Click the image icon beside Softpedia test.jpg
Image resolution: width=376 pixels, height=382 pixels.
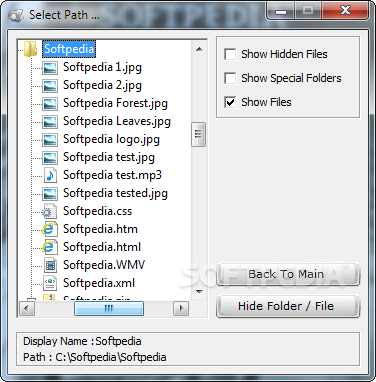(x=50, y=158)
